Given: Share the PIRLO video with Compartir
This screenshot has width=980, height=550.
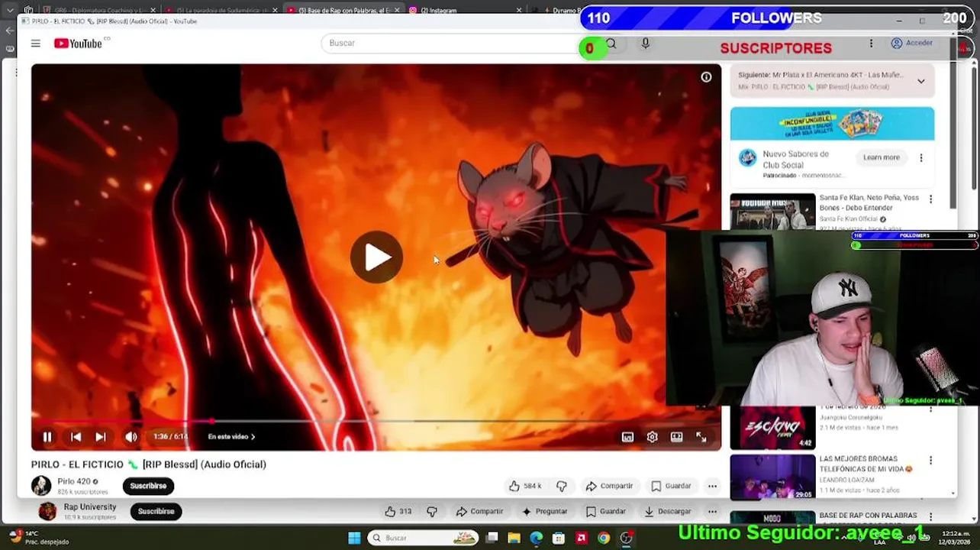Looking at the screenshot, I should (x=609, y=486).
